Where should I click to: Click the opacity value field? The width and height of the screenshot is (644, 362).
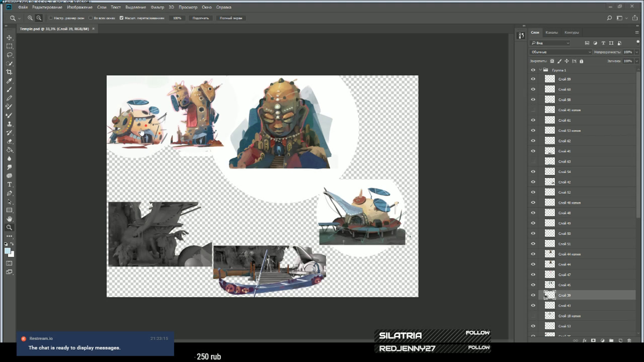(628, 52)
